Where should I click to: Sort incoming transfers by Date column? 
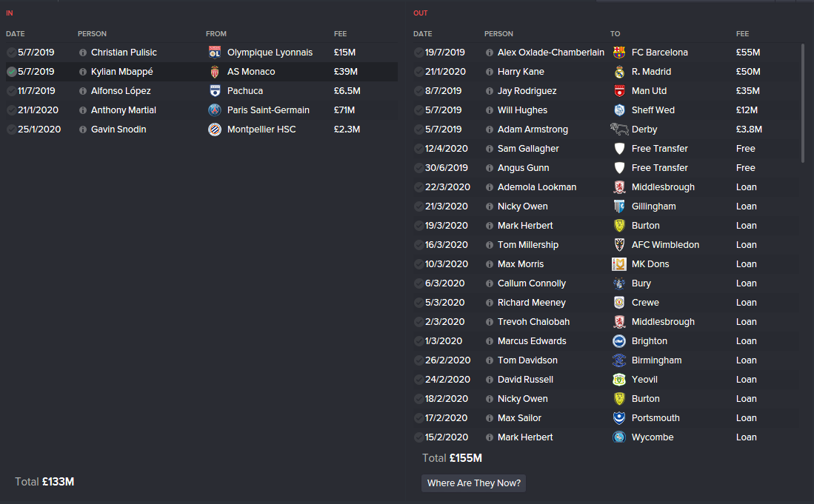pyautogui.click(x=16, y=34)
